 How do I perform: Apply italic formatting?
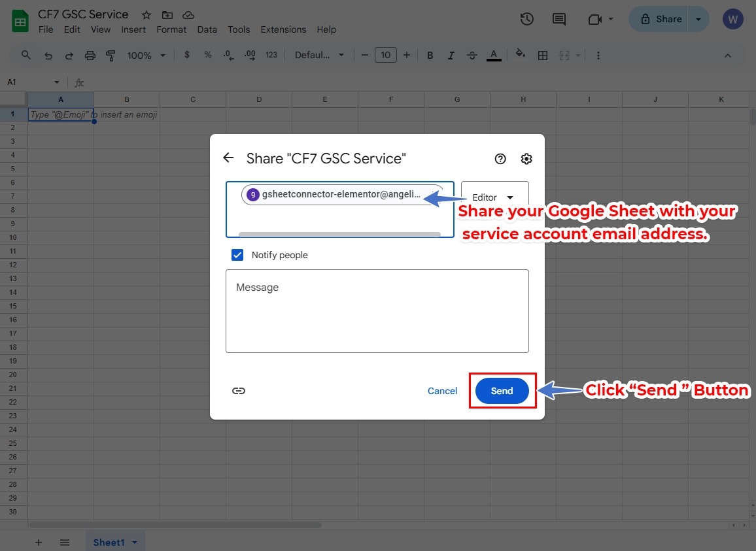451,55
